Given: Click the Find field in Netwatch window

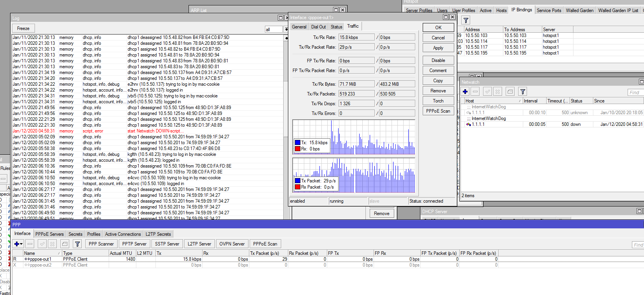Looking at the screenshot, I should pos(636,92).
